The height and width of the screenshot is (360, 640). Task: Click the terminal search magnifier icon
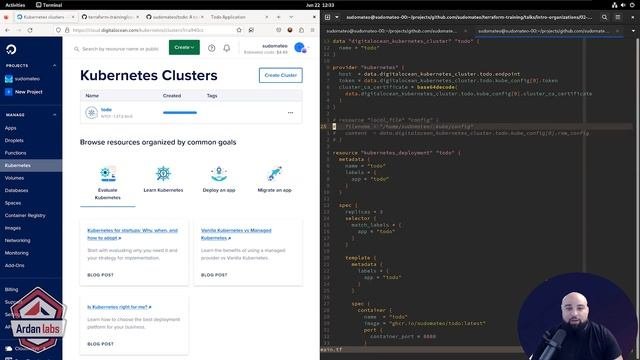[x=604, y=17]
